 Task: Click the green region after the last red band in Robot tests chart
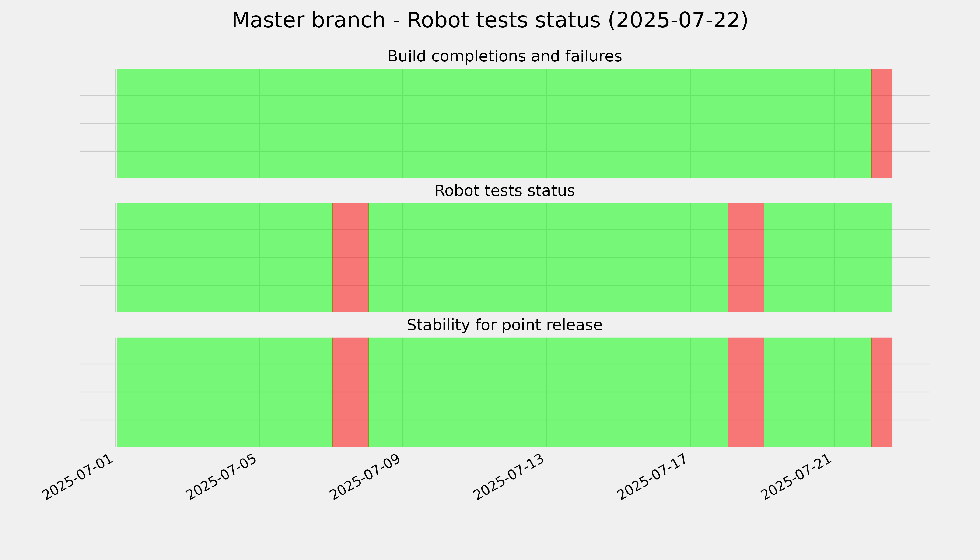pyautogui.click(x=828, y=258)
